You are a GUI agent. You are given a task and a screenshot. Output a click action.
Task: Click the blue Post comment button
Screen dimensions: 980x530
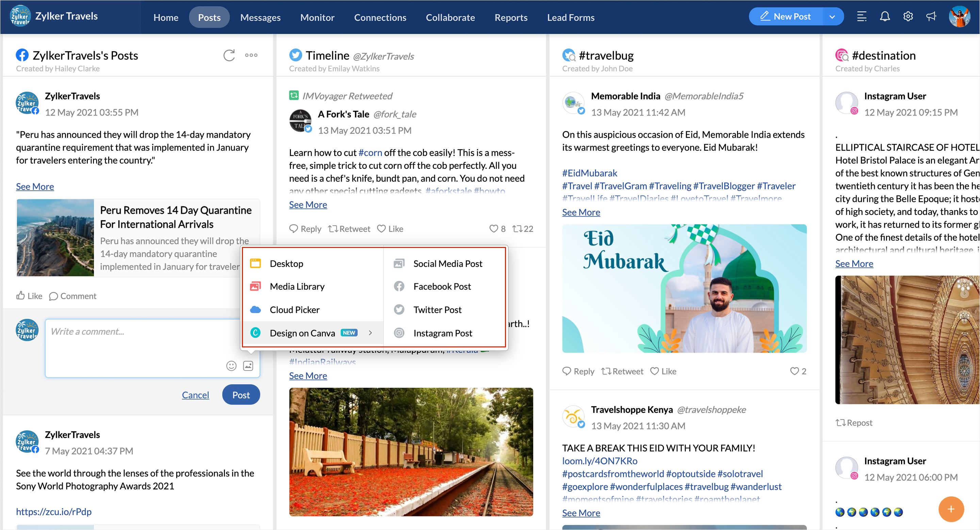pos(241,395)
